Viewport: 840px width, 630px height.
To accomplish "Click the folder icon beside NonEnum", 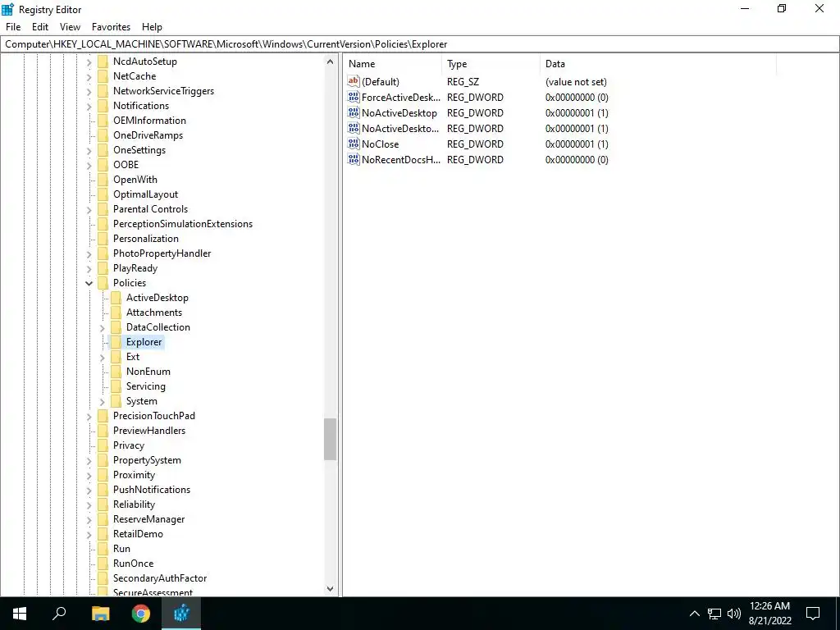I will (116, 372).
